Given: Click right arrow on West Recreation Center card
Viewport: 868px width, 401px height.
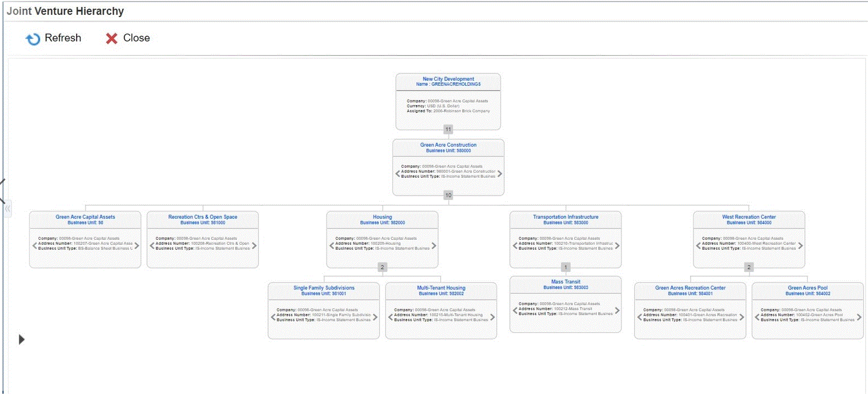Looking at the screenshot, I should (x=800, y=246).
